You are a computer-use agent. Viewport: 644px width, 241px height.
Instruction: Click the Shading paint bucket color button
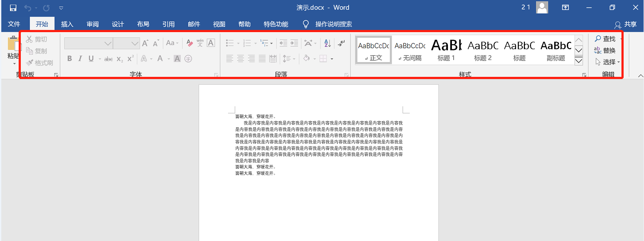pyautogui.click(x=306, y=59)
